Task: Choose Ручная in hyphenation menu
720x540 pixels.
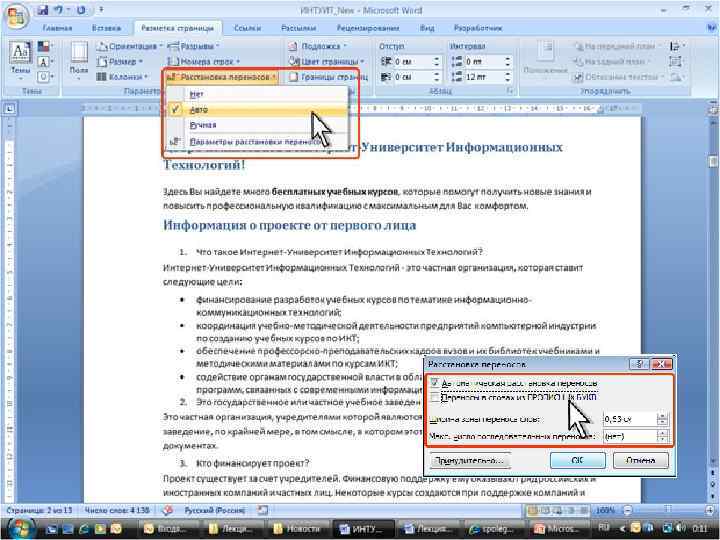Action: click(257, 125)
